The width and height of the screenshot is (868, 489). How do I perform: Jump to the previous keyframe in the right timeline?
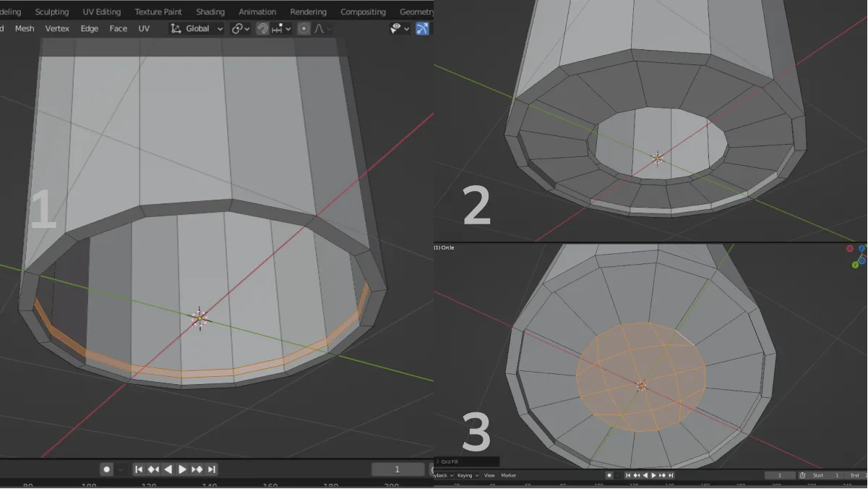tap(637, 475)
